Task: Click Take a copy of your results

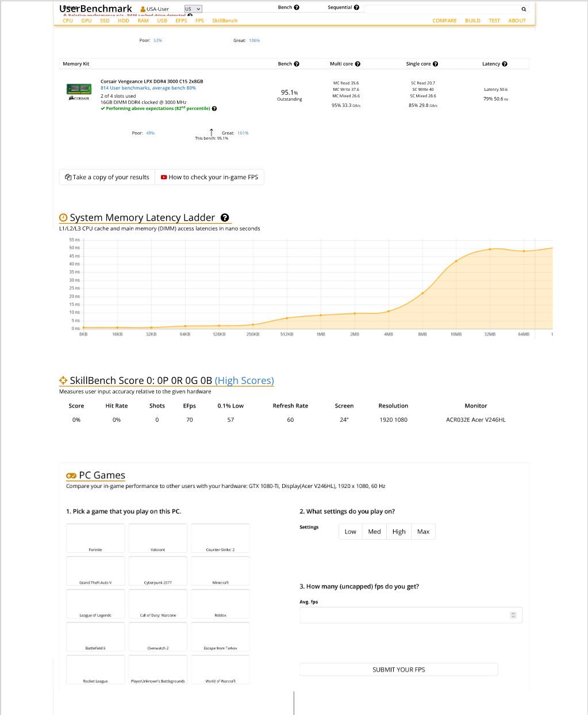Action: (x=107, y=177)
